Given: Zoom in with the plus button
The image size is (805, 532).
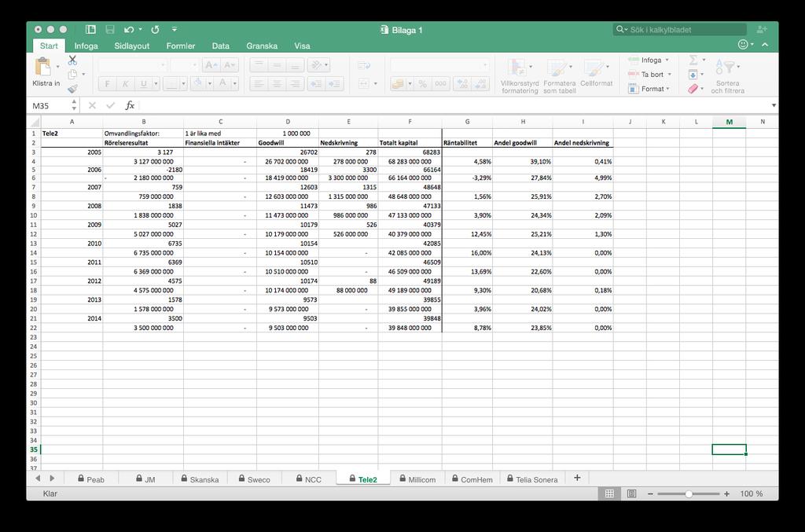Looking at the screenshot, I should click(726, 493).
